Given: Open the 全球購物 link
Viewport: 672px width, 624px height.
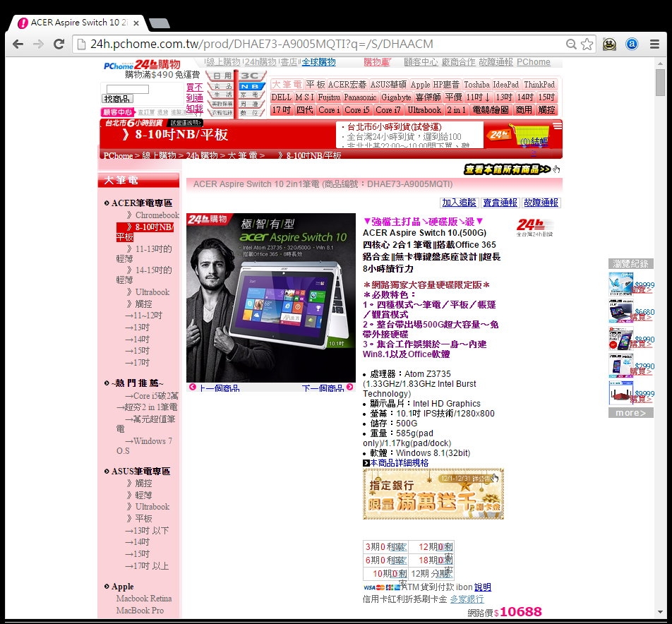Looking at the screenshot, I should [318, 62].
